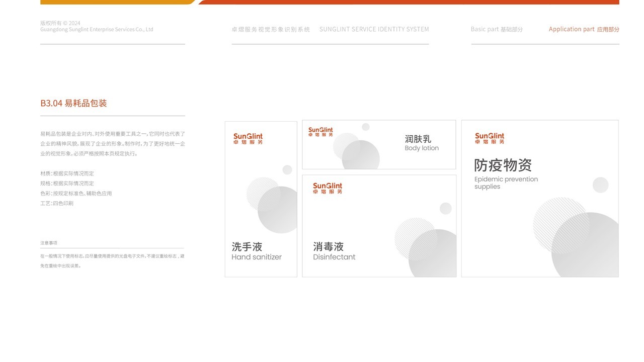
Task: Select the SunGlint logo on the Disinfectant package
Action: tap(327, 187)
